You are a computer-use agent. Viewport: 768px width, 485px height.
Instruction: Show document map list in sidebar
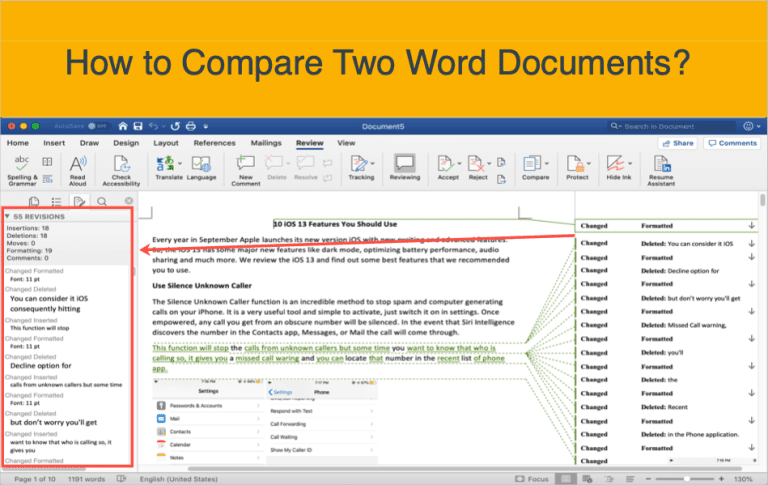click(x=56, y=201)
